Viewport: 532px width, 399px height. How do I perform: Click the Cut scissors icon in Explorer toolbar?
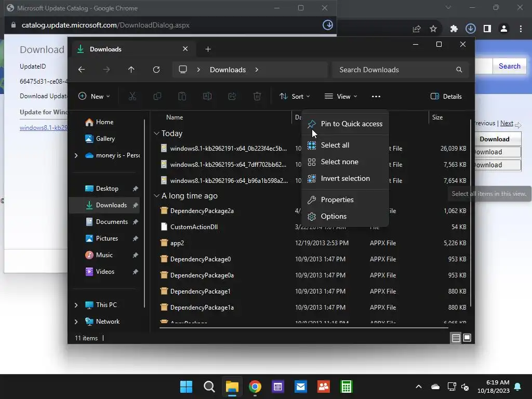(x=132, y=96)
